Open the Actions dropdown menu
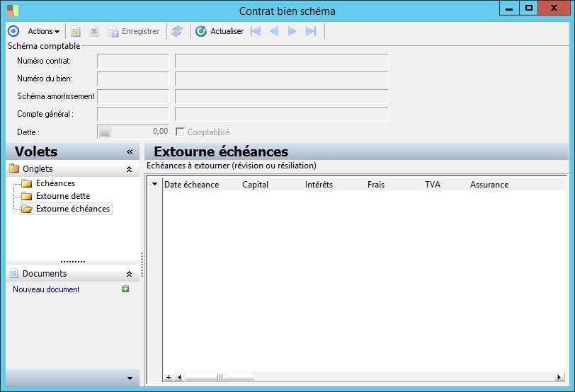 coord(44,31)
